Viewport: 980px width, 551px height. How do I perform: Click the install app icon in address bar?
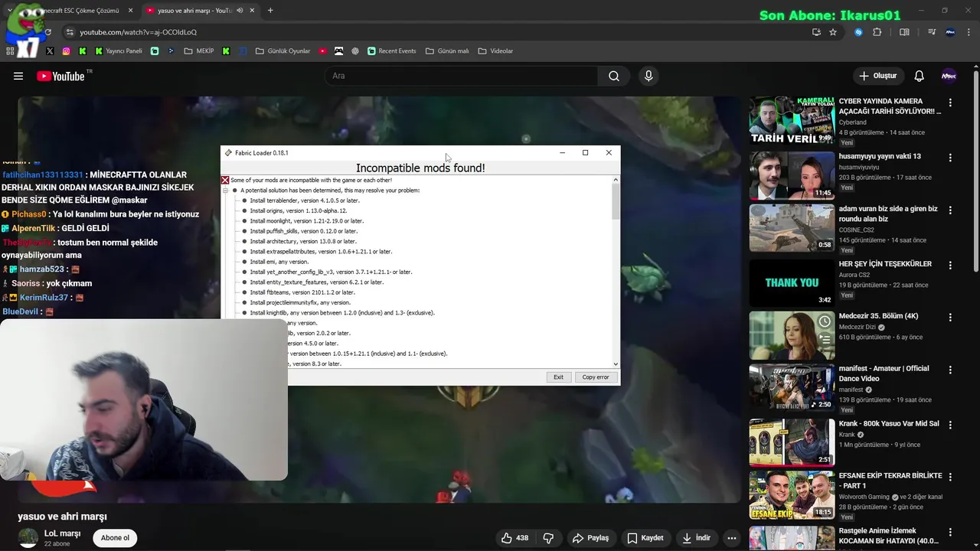coord(816,32)
